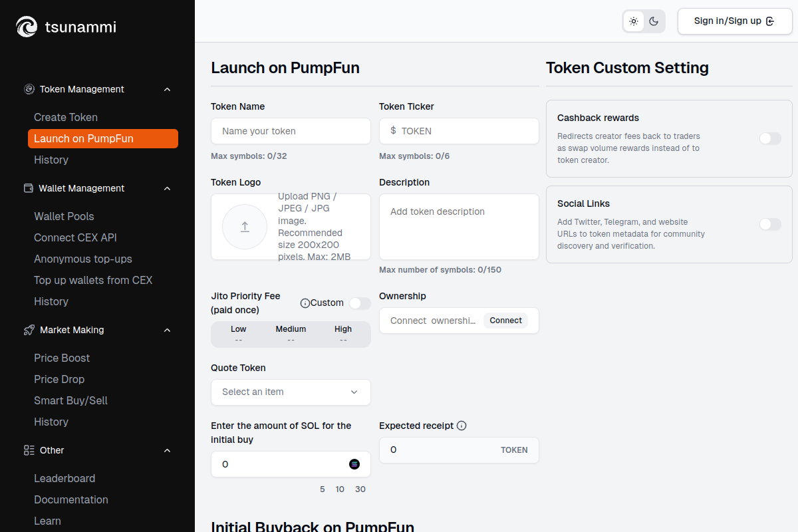Focus the Token Name input
Image resolution: width=798 pixels, height=532 pixels.
point(291,131)
